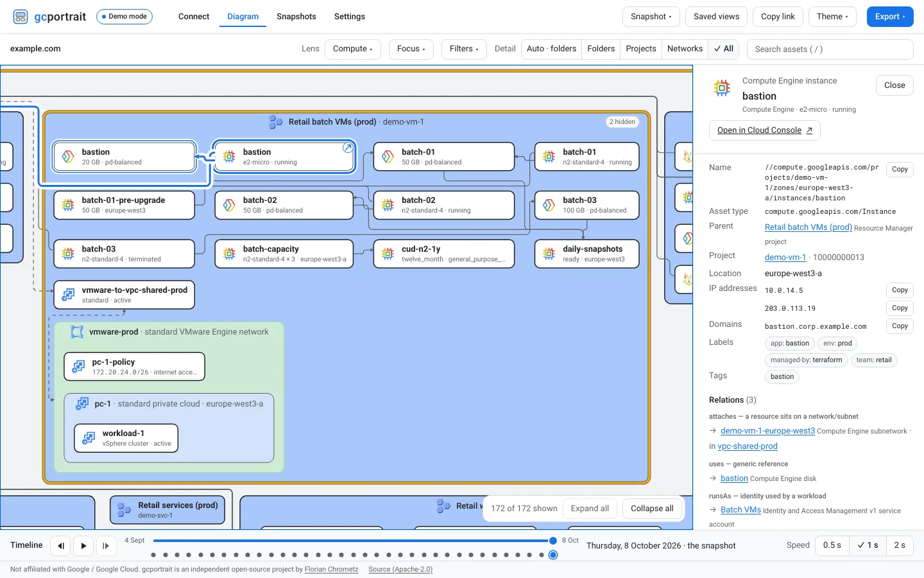The width and height of the screenshot is (924, 578).
Task: Open the Theme dropdown
Action: pyautogui.click(x=832, y=17)
